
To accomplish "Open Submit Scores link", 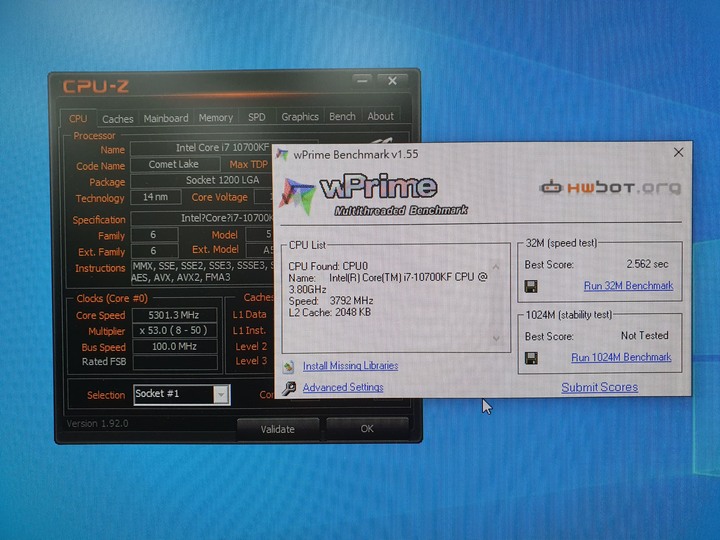I will 599,387.
